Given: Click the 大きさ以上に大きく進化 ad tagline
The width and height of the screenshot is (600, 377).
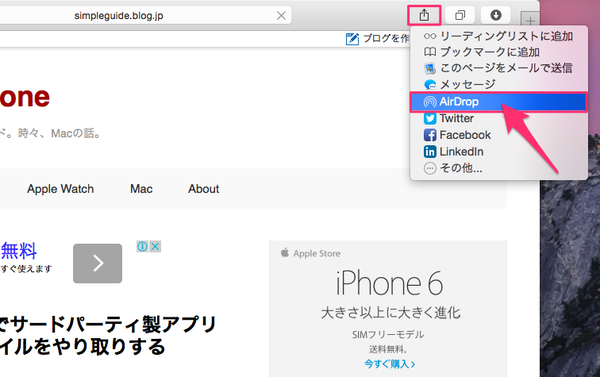Looking at the screenshot, I should point(391,313).
